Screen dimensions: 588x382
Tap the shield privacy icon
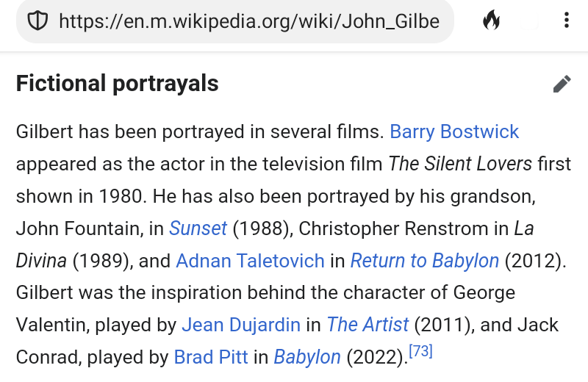(x=37, y=21)
